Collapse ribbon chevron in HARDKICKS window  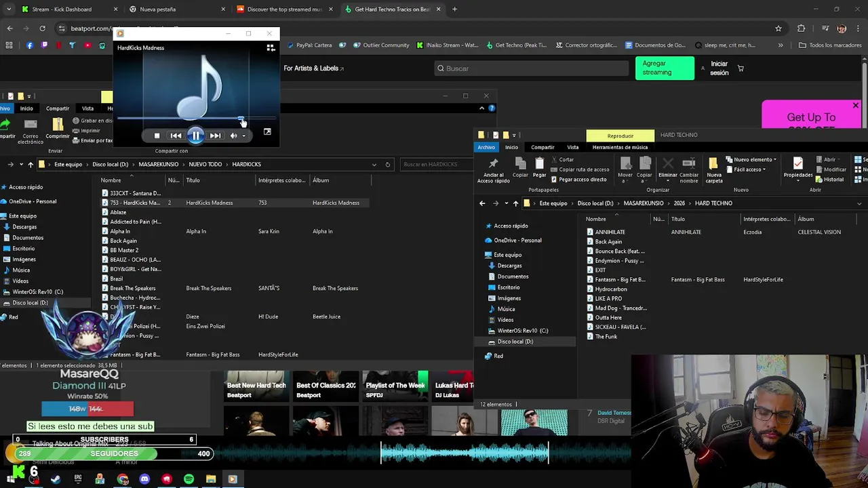tap(482, 108)
